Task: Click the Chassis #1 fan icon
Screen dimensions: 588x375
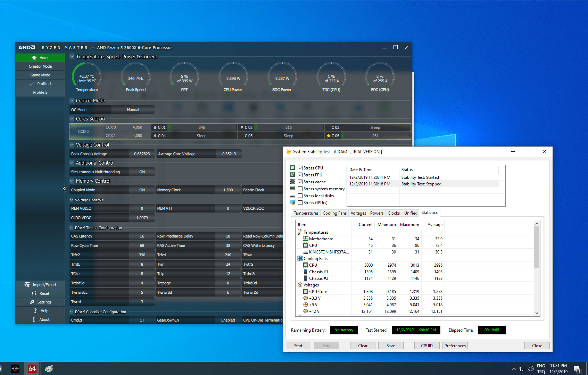Action: (306, 272)
